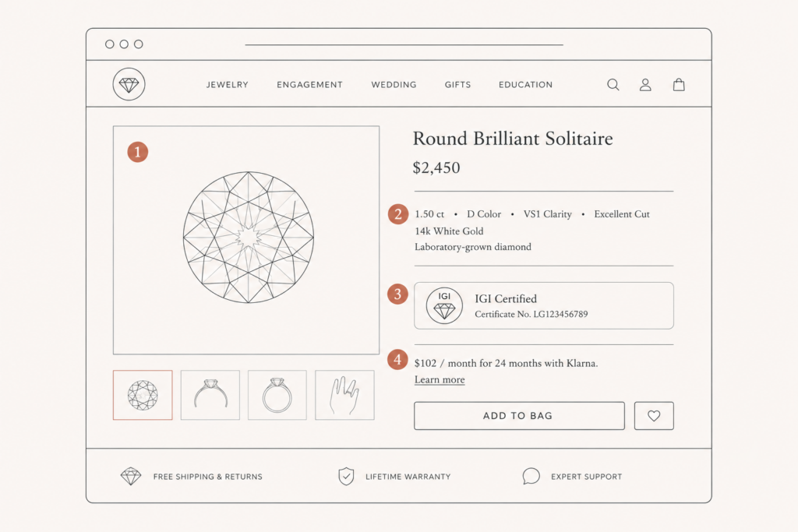Click the expert support chat bubble icon
Viewport: 798px width, 532px height.
tap(531, 476)
